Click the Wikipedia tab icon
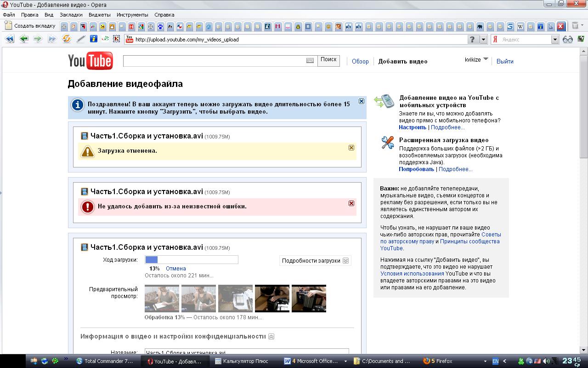 (x=520, y=26)
